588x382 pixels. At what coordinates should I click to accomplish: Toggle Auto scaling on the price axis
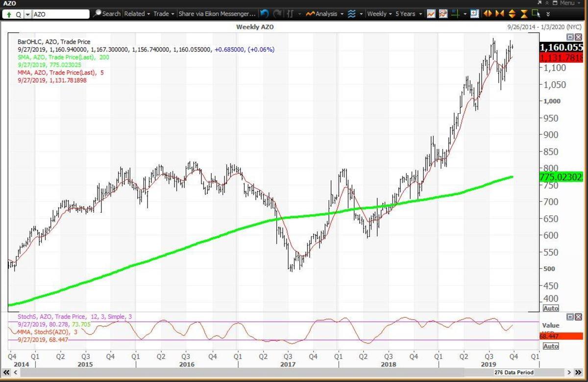(x=551, y=308)
